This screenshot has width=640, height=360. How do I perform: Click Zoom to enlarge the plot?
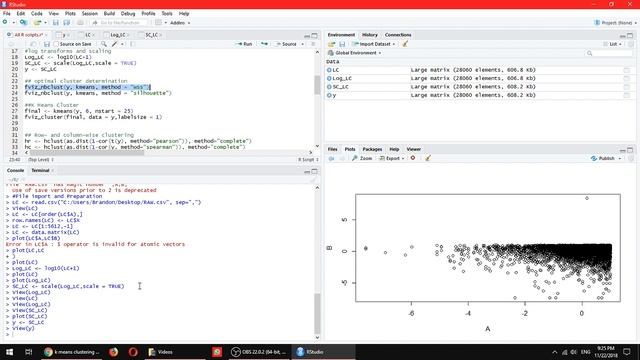pyautogui.click(x=362, y=158)
